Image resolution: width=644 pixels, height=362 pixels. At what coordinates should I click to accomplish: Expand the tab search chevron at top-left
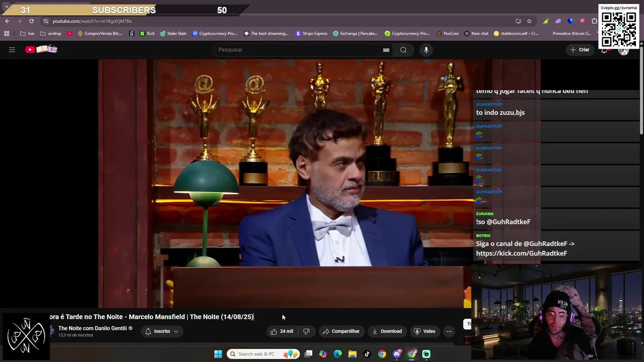pyautogui.click(x=6, y=7)
